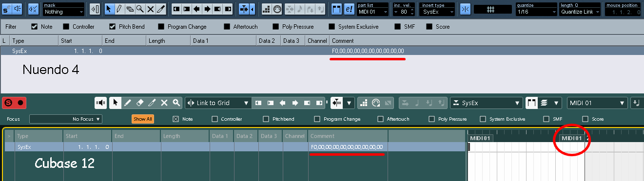644x181 pixels.
Task: Select the Mute X tool in Nuendo
Action: [151, 9]
